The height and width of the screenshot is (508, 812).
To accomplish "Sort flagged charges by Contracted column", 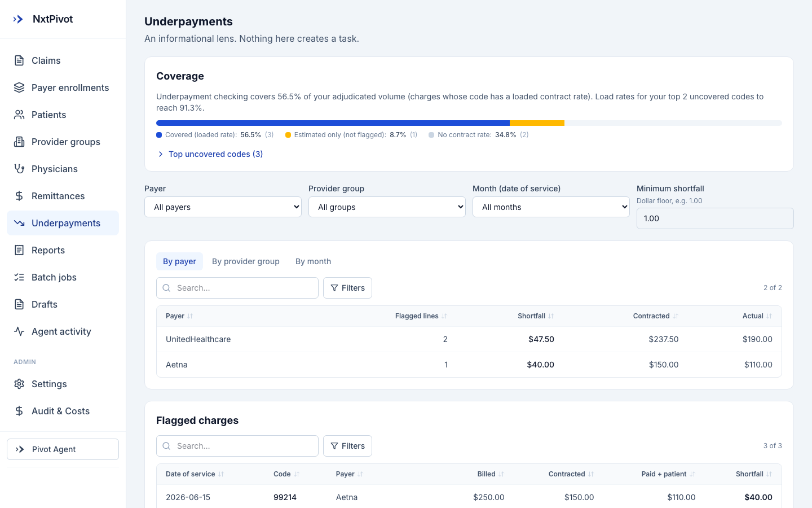I will [571, 474].
